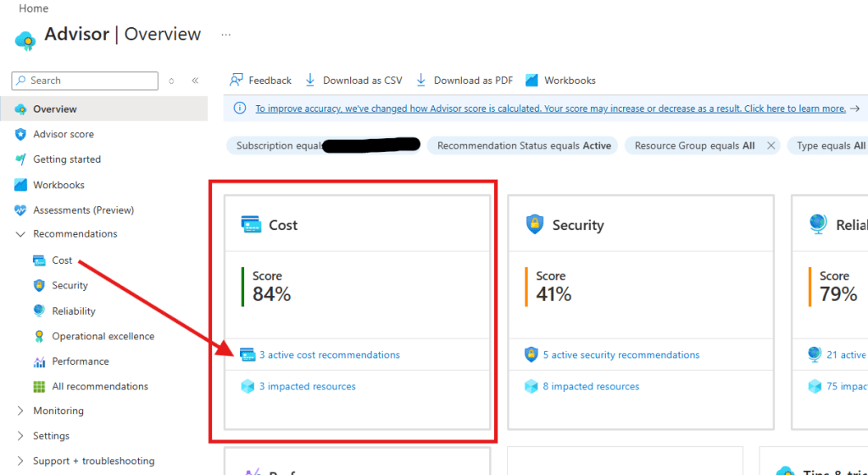Download recommendations as CSV
868x475 pixels.
(353, 81)
